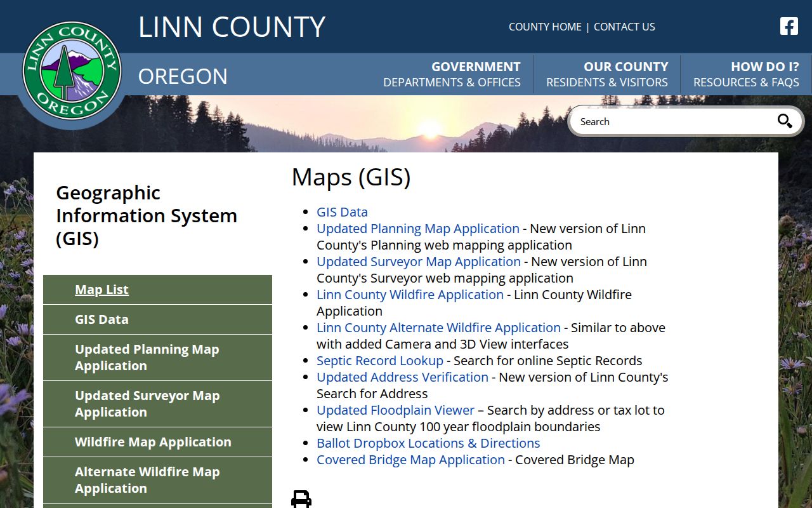
Task: Open the Linn County Facebook page icon
Action: tap(789, 27)
